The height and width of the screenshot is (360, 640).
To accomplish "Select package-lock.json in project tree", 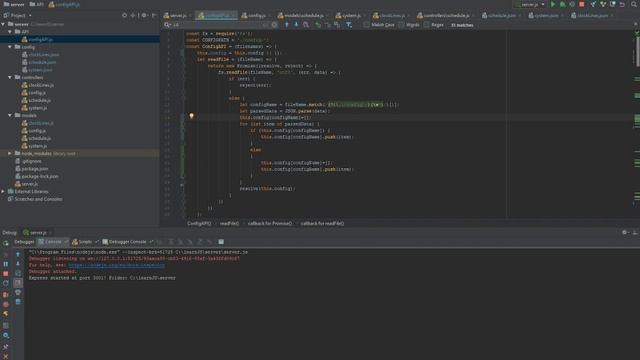I will pos(40,176).
